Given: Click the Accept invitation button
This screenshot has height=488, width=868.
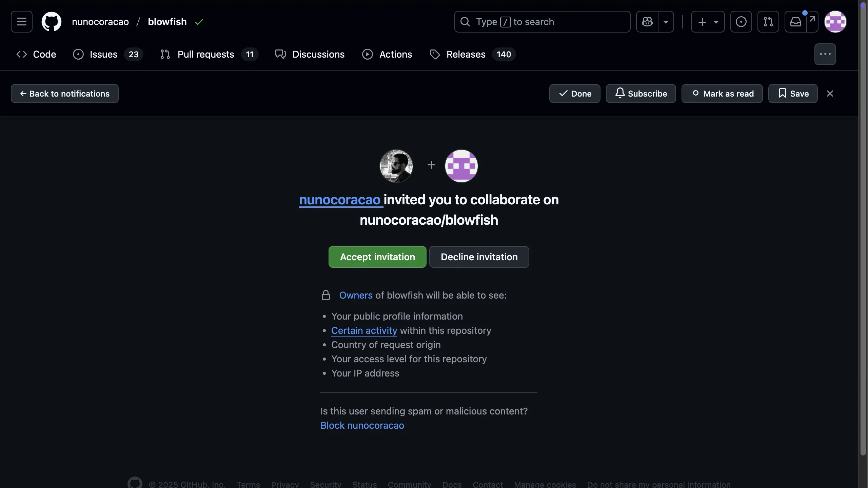Looking at the screenshot, I should pos(377,257).
